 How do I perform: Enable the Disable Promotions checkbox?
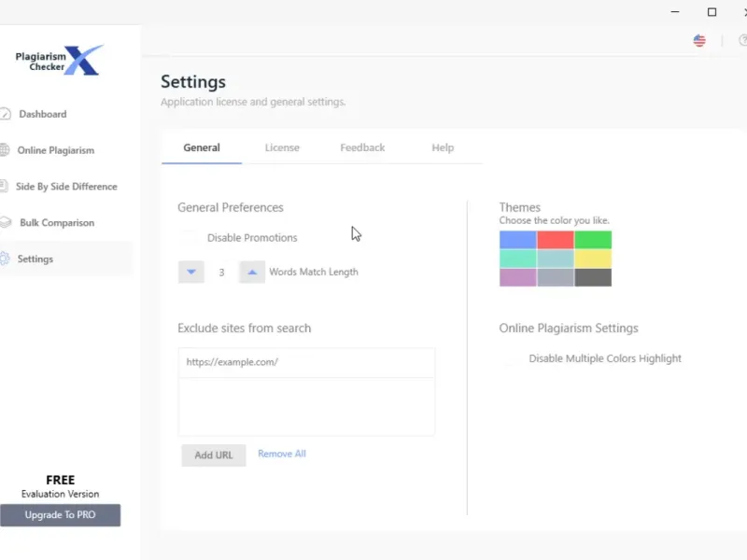coord(189,238)
